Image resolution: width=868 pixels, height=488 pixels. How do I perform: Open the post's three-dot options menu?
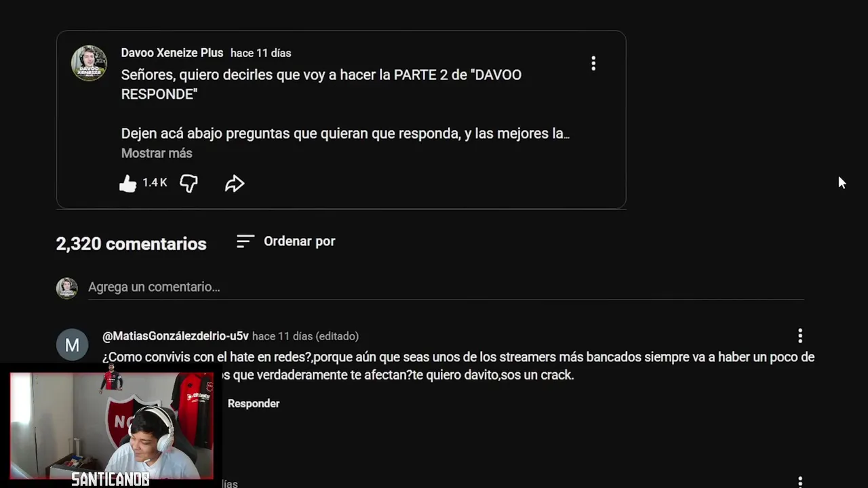point(593,63)
